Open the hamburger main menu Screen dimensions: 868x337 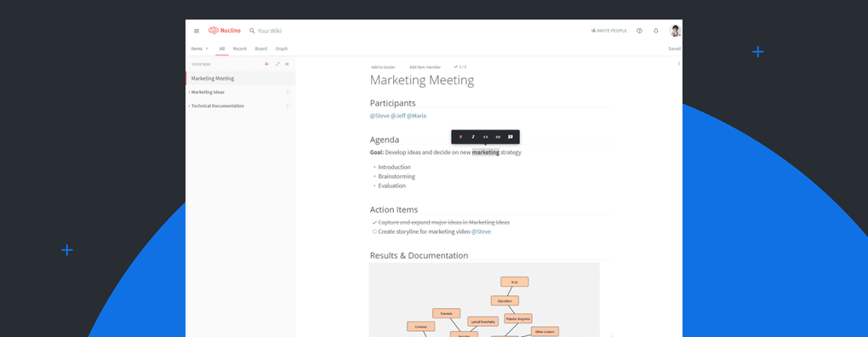(197, 31)
